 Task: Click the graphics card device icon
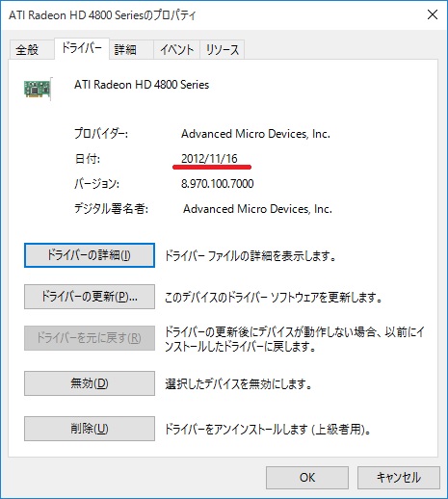38,89
